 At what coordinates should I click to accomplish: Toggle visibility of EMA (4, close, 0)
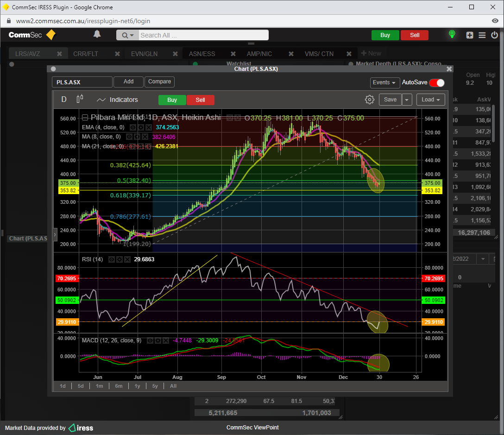click(x=133, y=127)
